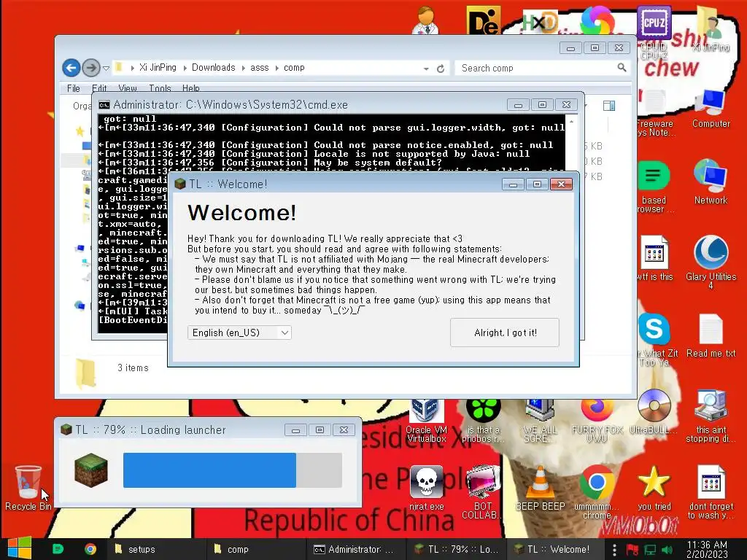Open the Tools menu in Explorer
Viewport: 747px width, 560px height.
tap(160, 88)
